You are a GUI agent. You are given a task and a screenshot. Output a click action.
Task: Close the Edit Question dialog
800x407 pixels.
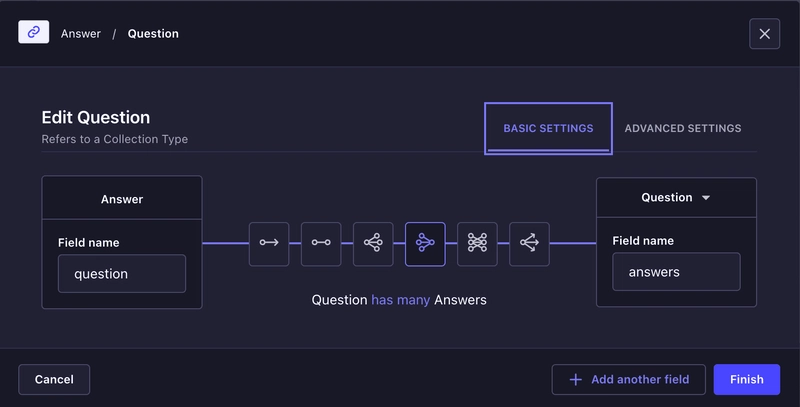[x=764, y=34]
